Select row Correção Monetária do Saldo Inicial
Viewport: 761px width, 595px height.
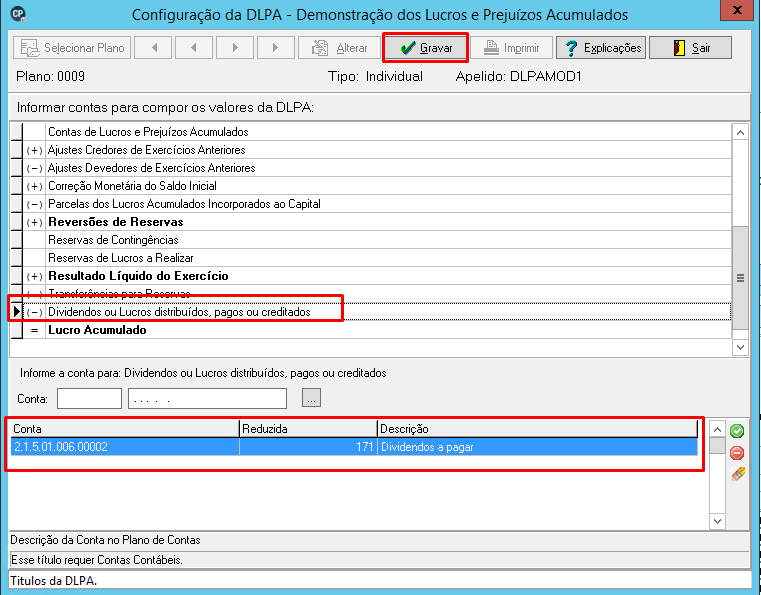(371, 186)
